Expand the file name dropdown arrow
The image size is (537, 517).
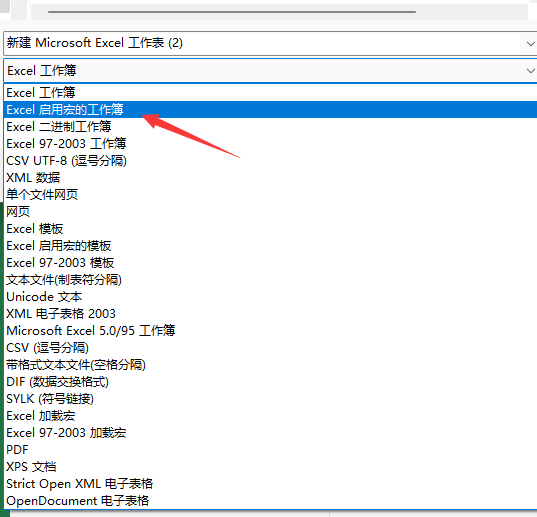pyautogui.click(x=530, y=44)
